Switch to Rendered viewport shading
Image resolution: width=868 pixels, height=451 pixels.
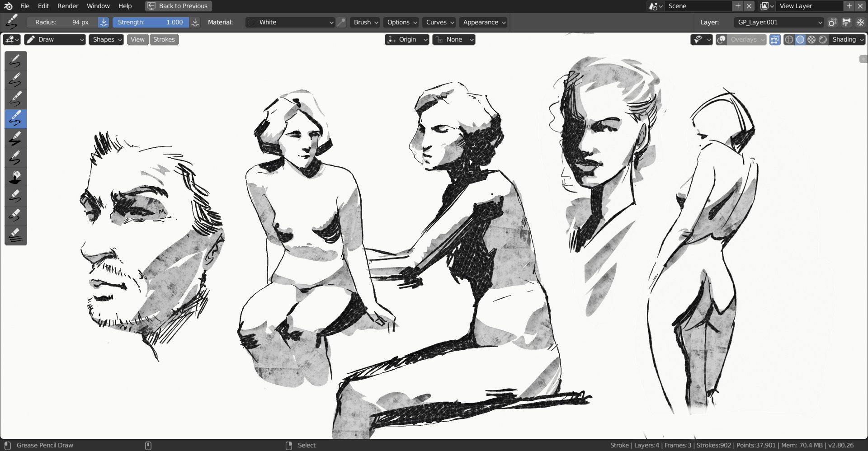[823, 39]
